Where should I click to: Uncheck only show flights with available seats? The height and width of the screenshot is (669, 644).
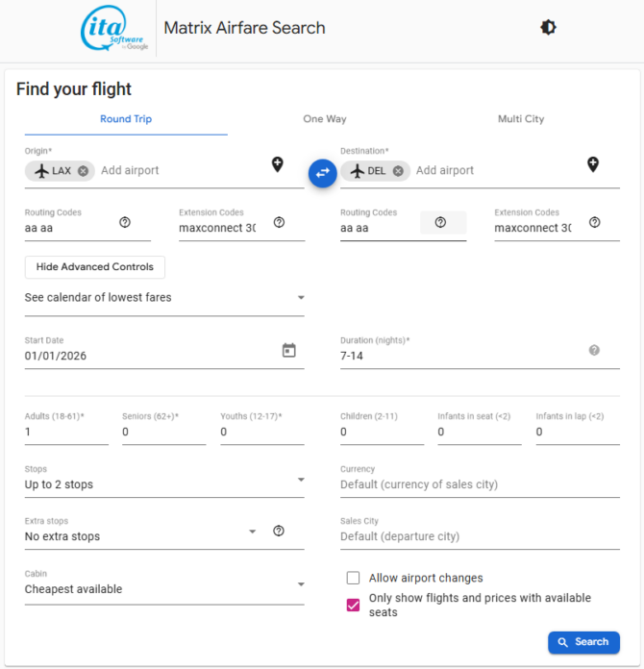[354, 605]
